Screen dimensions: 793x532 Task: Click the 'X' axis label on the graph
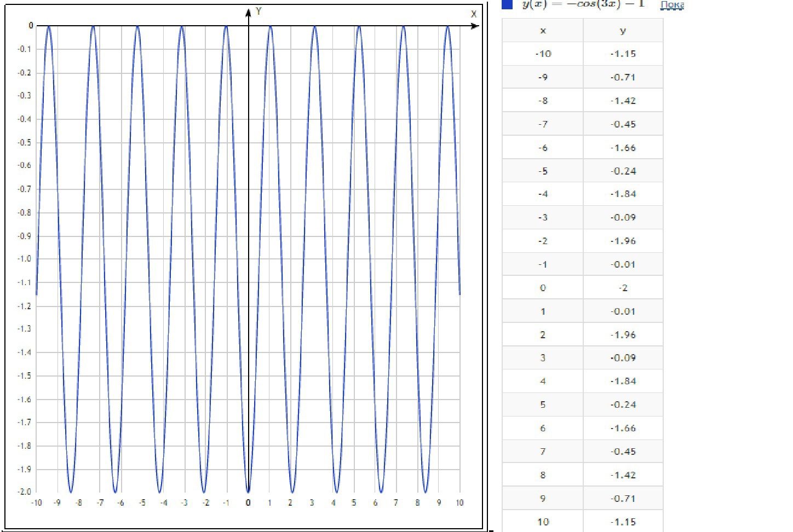[474, 14]
